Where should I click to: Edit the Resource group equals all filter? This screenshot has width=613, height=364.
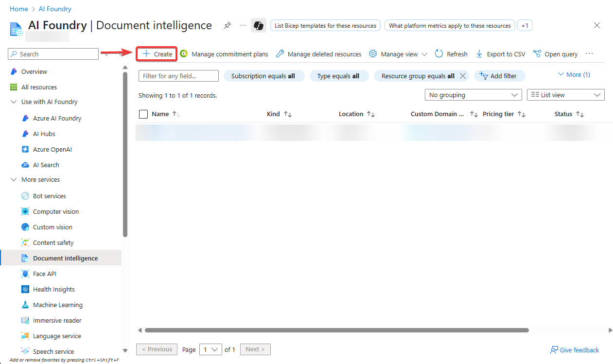coord(417,76)
